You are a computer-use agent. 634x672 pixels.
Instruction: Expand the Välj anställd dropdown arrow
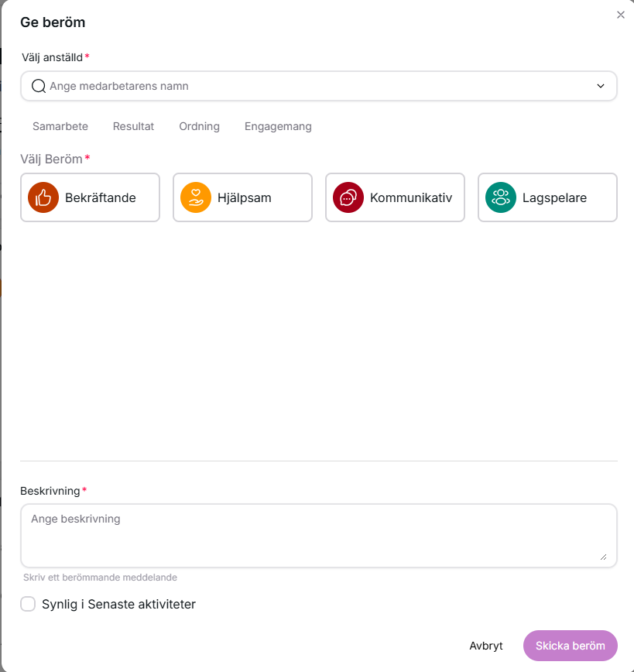click(x=601, y=86)
